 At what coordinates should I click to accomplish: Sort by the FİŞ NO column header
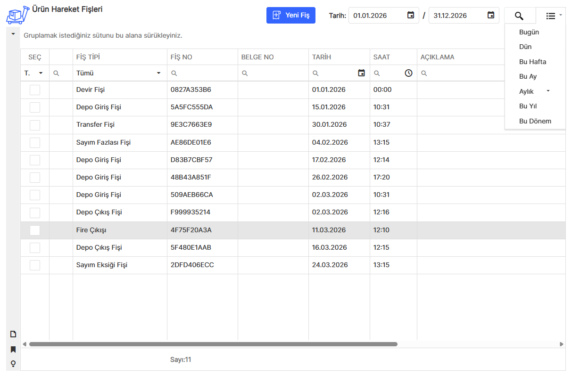click(x=182, y=57)
